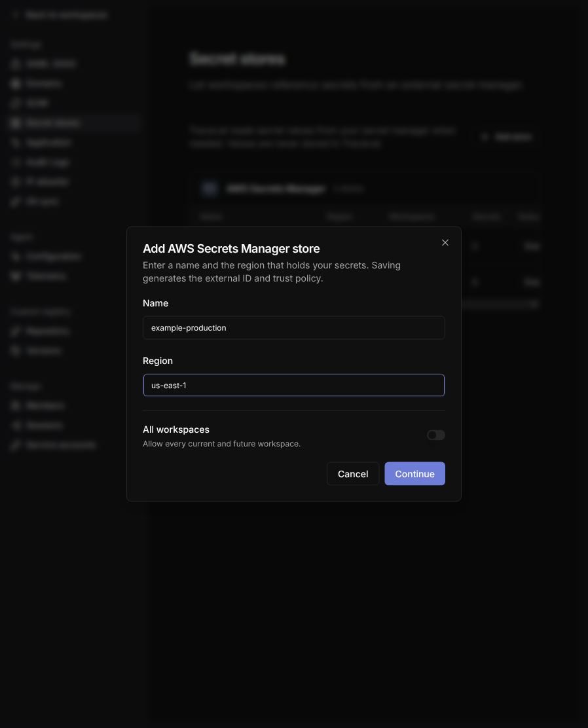Image resolution: width=588 pixels, height=728 pixels.
Task: Toggle the All workspaces switch
Action: coord(435,435)
